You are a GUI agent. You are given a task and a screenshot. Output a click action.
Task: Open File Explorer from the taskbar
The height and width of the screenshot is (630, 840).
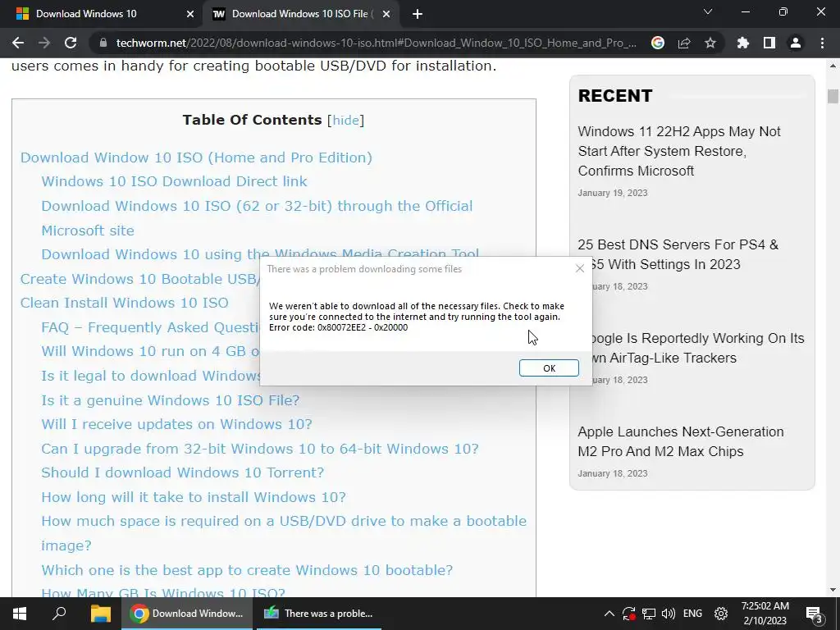point(100,614)
